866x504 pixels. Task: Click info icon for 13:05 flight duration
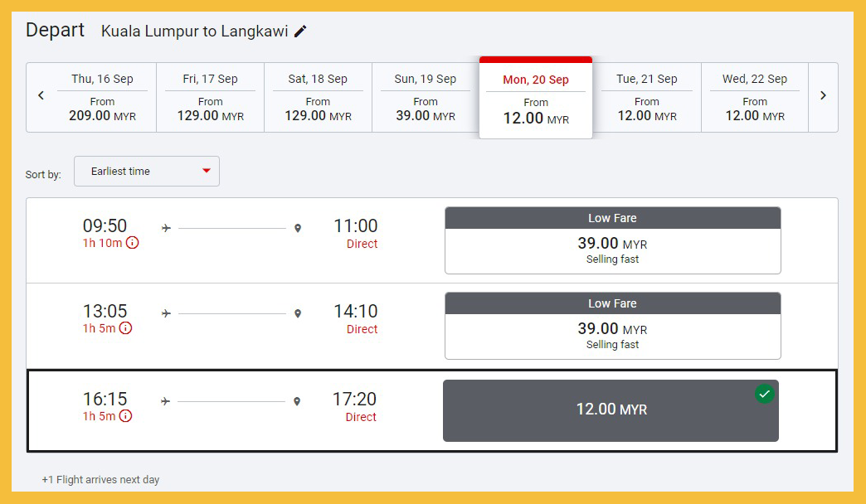(x=125, y=328)
